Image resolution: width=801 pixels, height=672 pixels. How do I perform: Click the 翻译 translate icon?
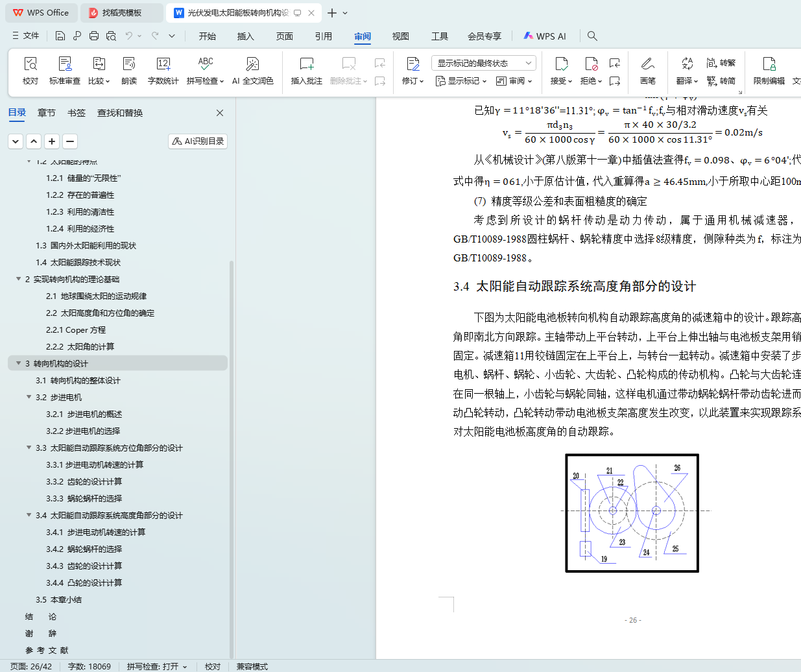pos(687,64)
